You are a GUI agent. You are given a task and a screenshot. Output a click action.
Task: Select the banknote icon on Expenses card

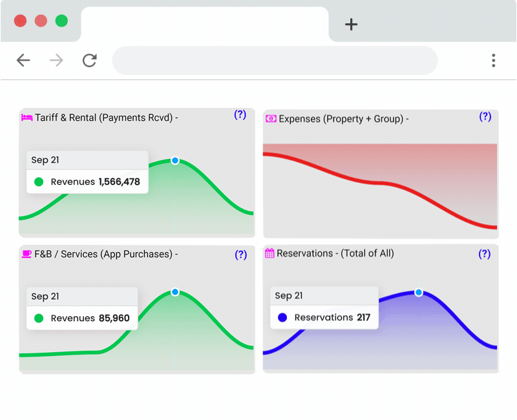[271, 119]
